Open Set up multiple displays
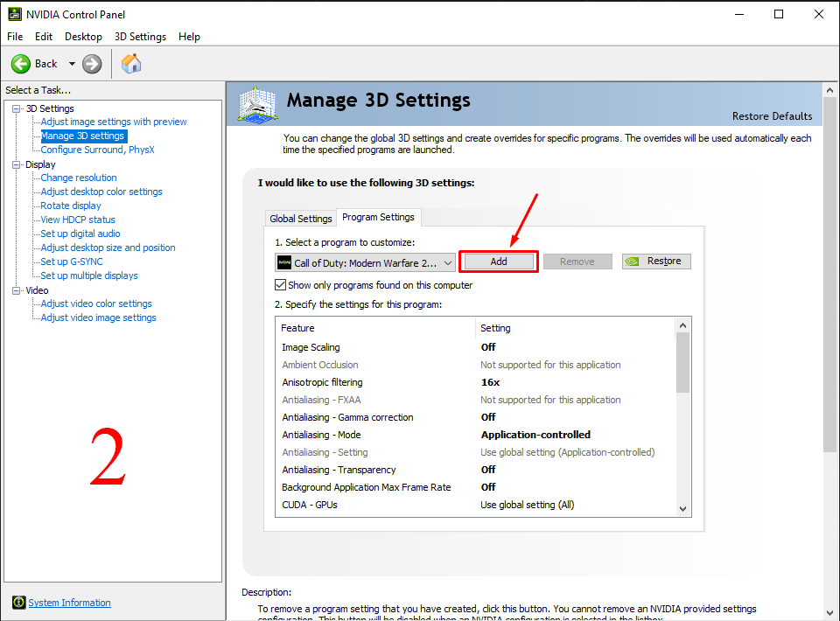Screen dimensions: 840x621 click(89, 276)
